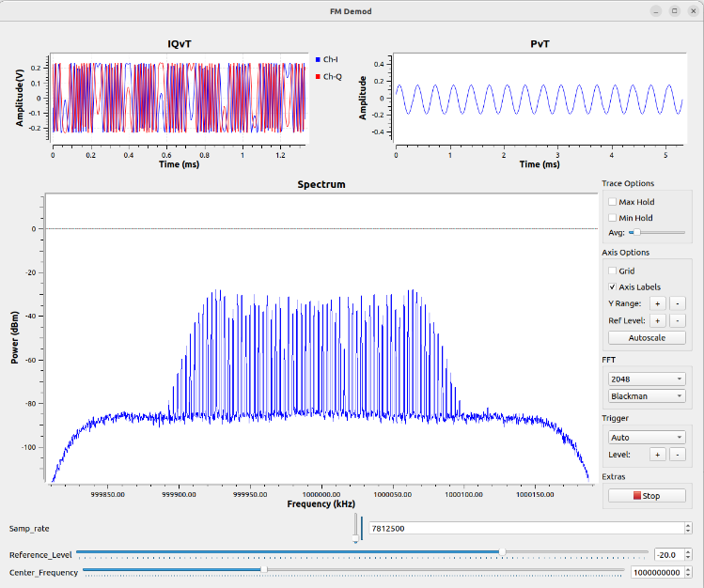Open the FFT size 2048 dropdown
The image size is (704, 588).
pos(647,379)
